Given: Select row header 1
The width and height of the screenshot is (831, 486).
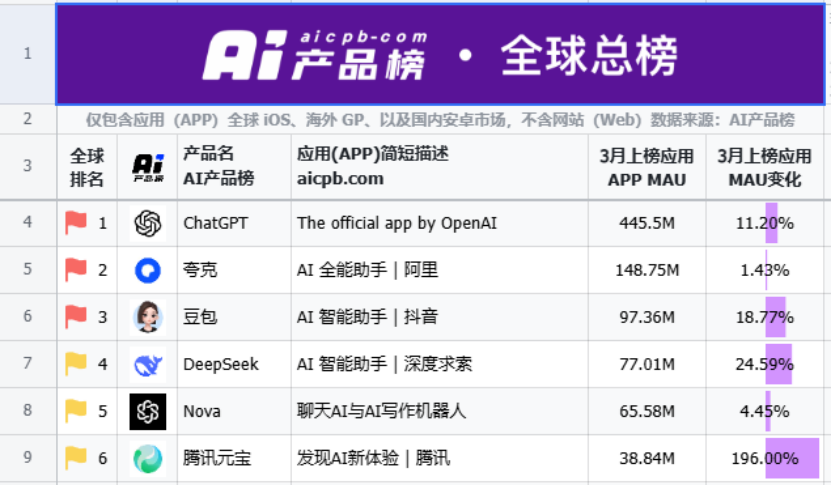Looking at the screenshot, I should (28, 53).
